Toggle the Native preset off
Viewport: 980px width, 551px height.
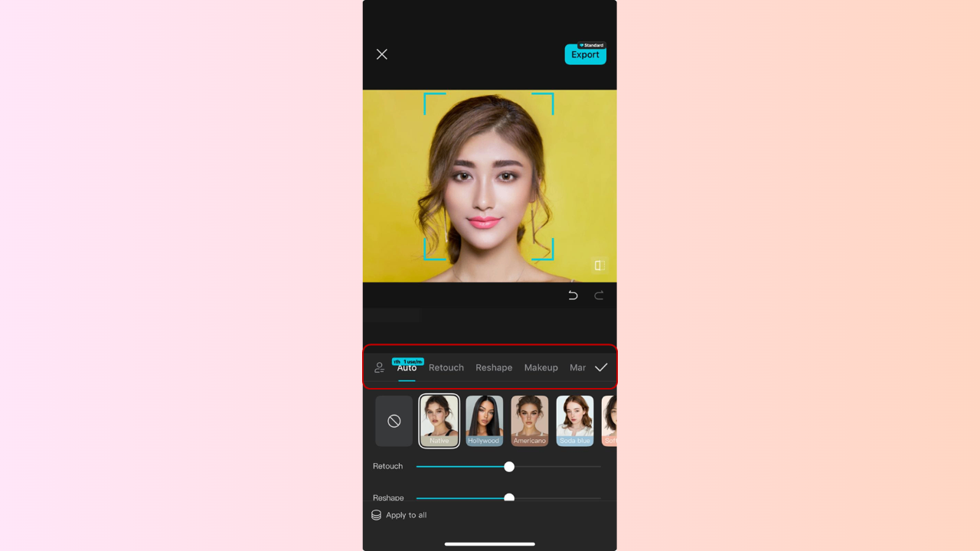(439, 420)
